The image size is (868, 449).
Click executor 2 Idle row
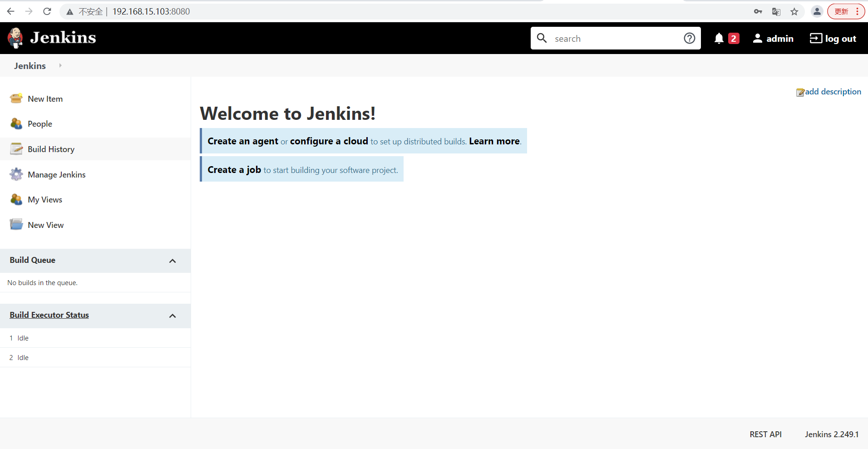click(x=95, y=357)
